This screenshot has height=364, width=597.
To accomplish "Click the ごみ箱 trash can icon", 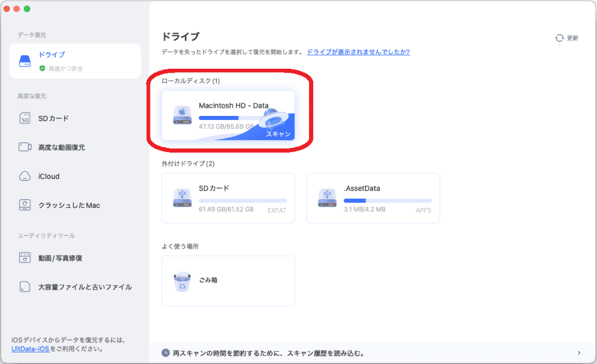I will click(182, 281).
